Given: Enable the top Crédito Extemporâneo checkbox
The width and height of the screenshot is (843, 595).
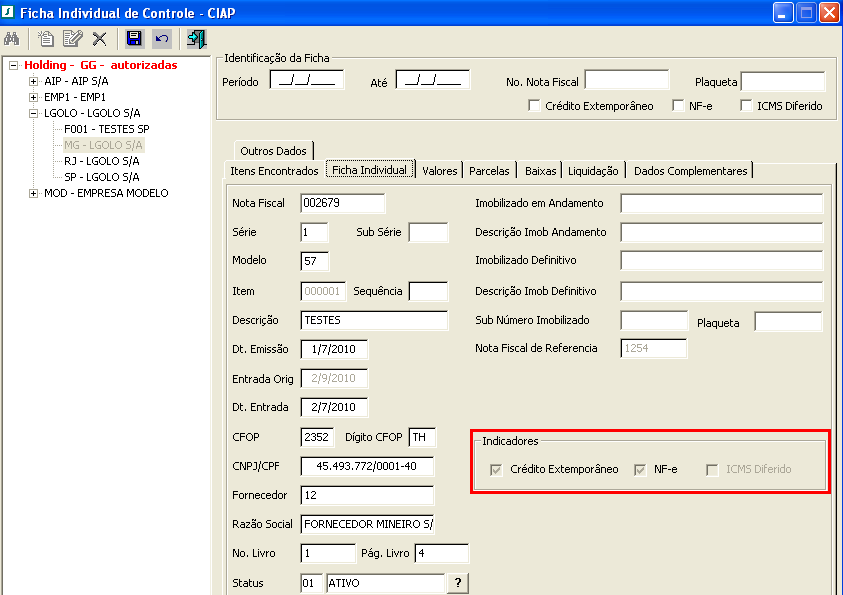Looking at the screenshot, I should click(535, 106).
